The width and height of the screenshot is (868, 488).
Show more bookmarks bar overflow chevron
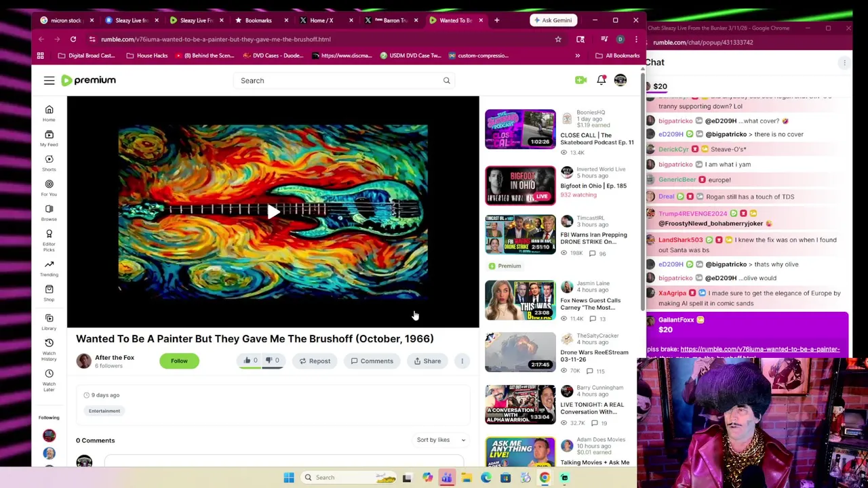click(577, 56)
